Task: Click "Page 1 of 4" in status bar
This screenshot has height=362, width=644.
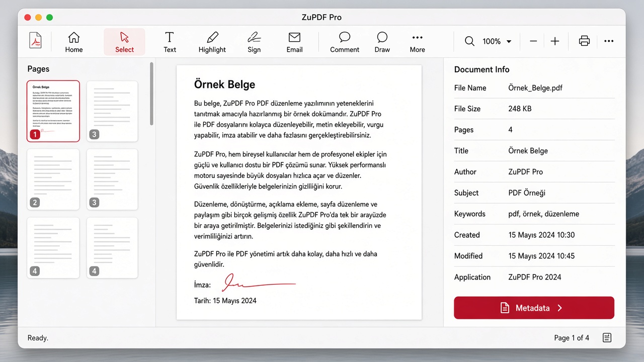Action: coord(572,338)
